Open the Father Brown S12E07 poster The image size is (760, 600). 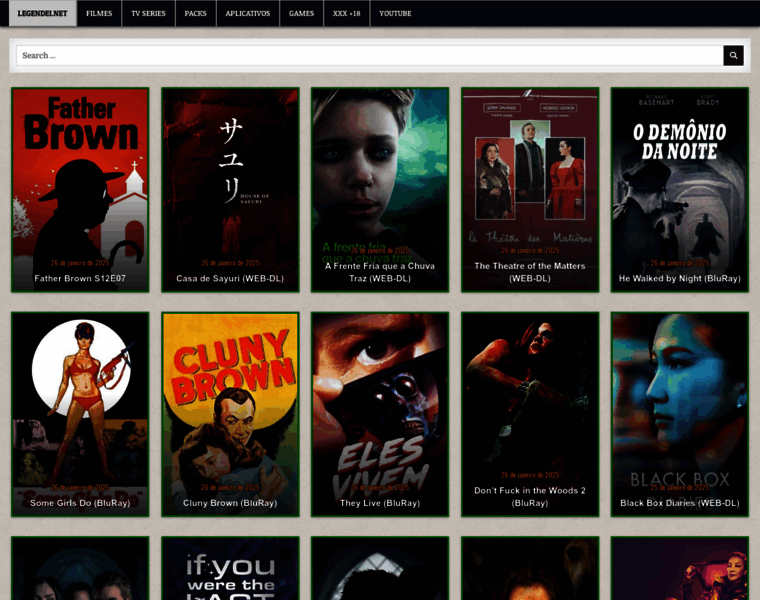(80, 190)
